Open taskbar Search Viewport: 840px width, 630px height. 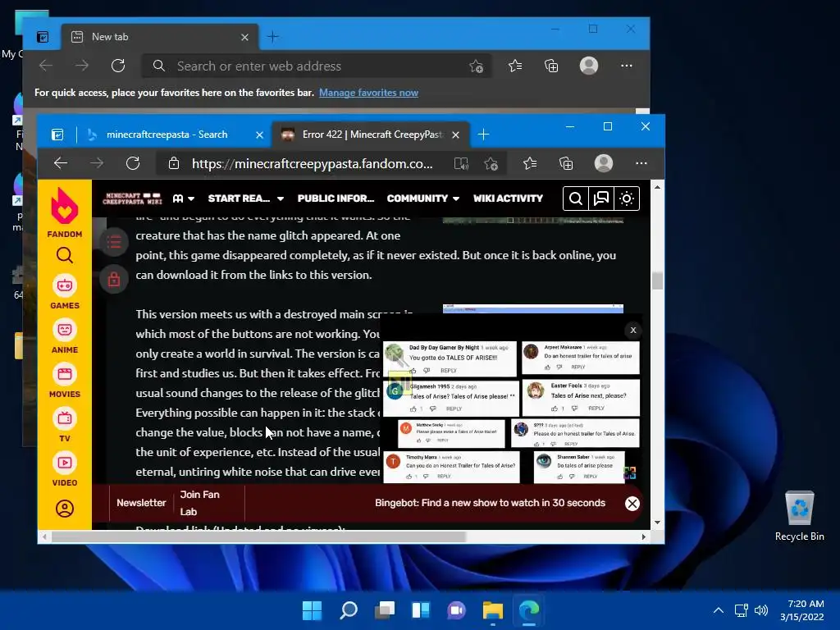[349, 610]
